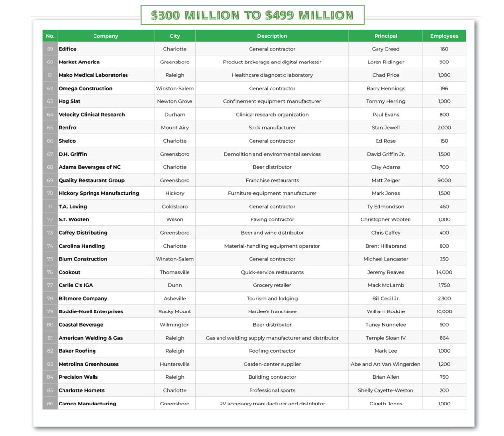This screenshot has height=436, width=504.
Task: Open the Biltmore Company entry
Action: pyautogui.click(x=83, y=298)
